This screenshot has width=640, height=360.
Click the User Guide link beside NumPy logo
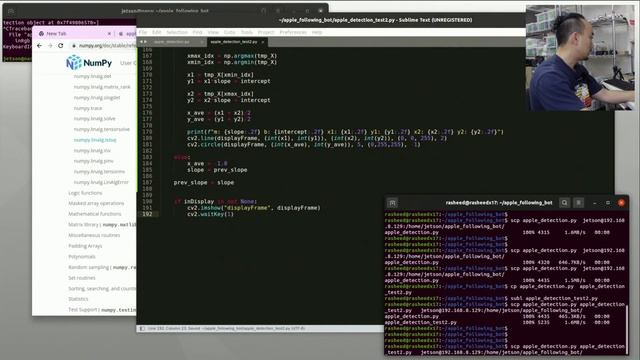click(x=128, y=63)
